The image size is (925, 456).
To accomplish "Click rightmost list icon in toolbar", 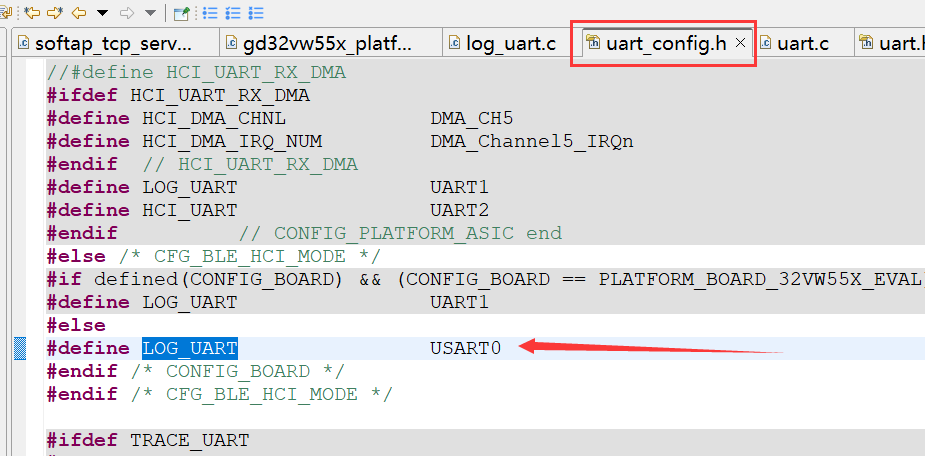I will tap(256, 13).
